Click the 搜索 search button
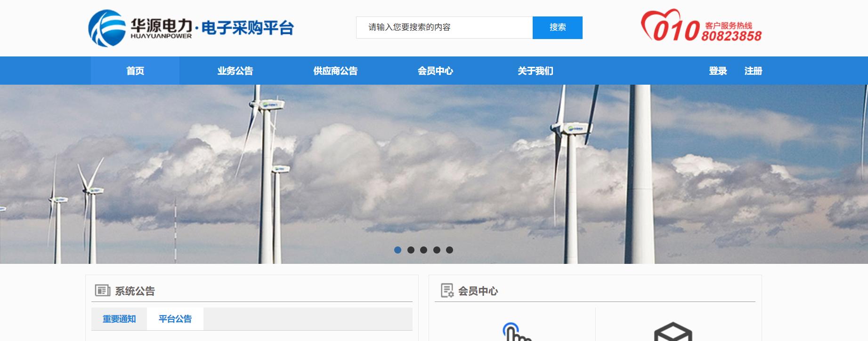 [558, 27]
